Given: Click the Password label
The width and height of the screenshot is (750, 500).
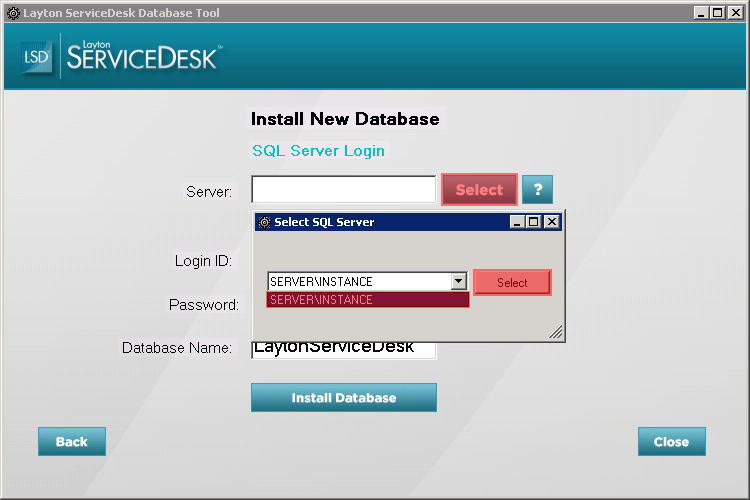Looking at the screenshot, I should (x=204, y=305).
